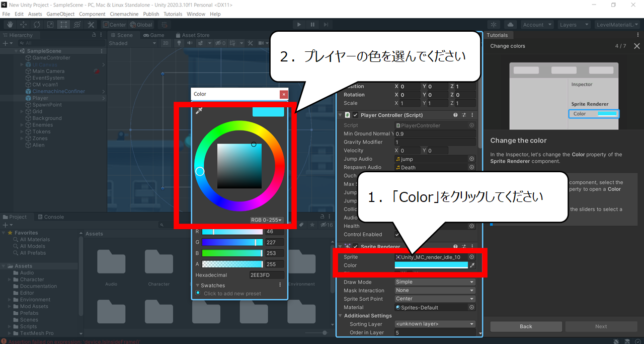This screenshot has width=644, height=344.
Task: Pick a Sprite via the object selector
Action: coord(471,257)
